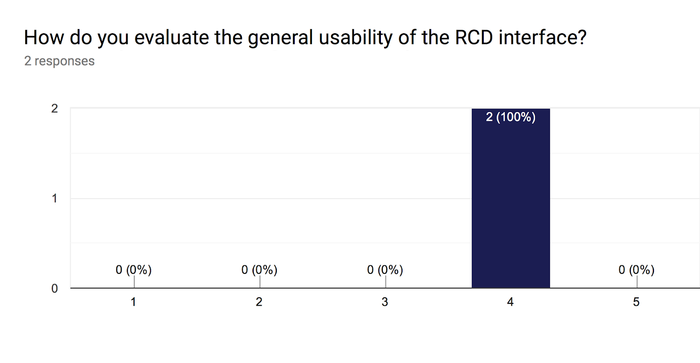Click x-axis label 2
This screenshot has height=363, width=700.
pyautogui.click(x=259, y=302)
